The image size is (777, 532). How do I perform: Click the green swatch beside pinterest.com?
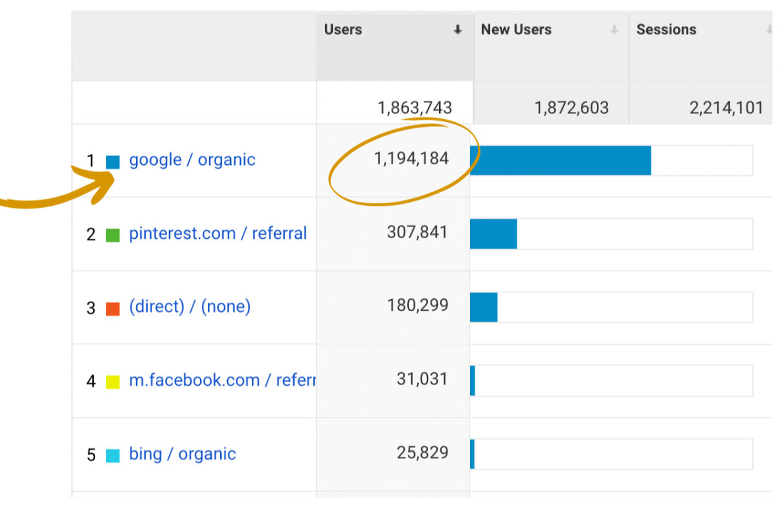tap(113, 236)
